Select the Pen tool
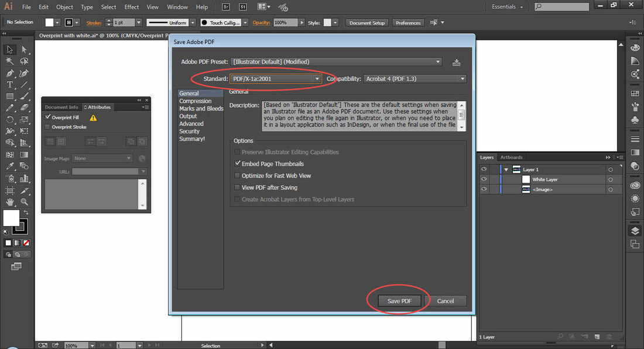The image size is (644, 349). 10,73
